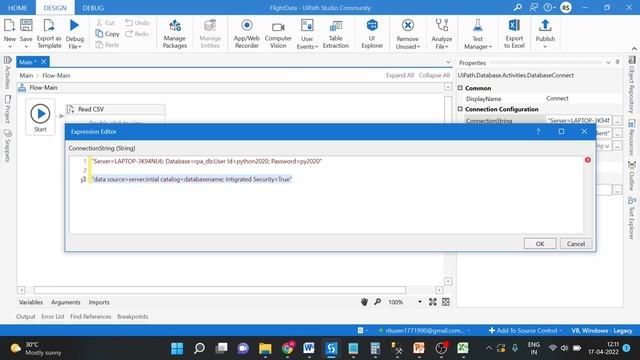Click the Publish icon
The height and width of the screenshot is (360, 640).
pos(545,26)
